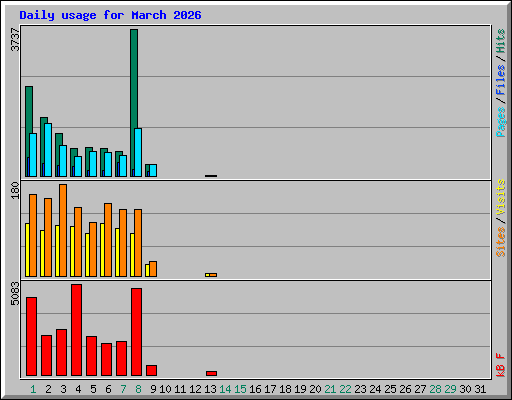Click the Visits legend label

pos(501,198)
